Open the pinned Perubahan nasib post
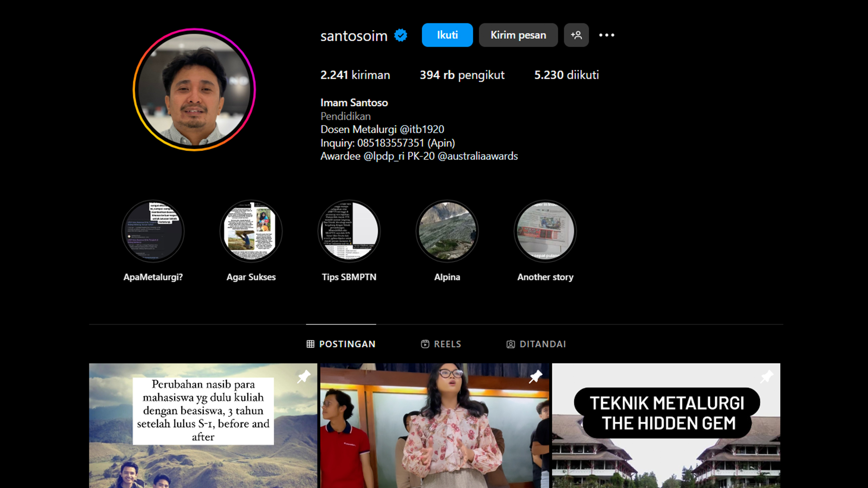Viewport: 868px width, 488px height. point(203,426)
